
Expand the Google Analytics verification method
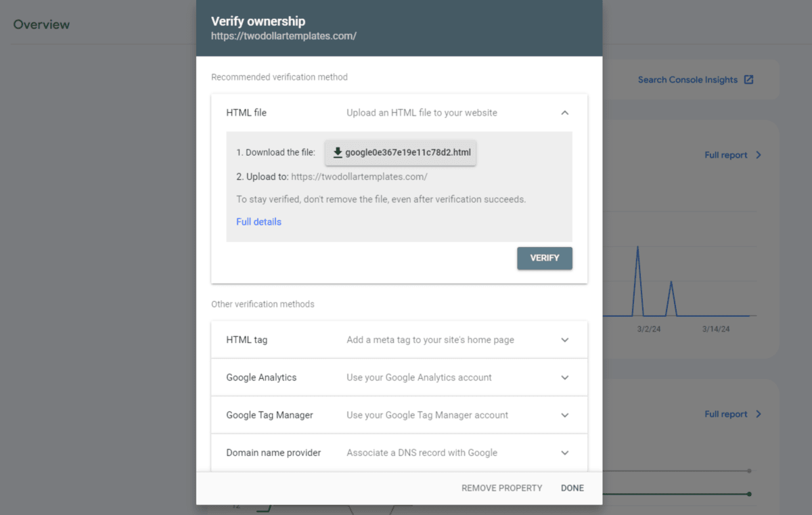pyautogui.click(x=565, y=378)
